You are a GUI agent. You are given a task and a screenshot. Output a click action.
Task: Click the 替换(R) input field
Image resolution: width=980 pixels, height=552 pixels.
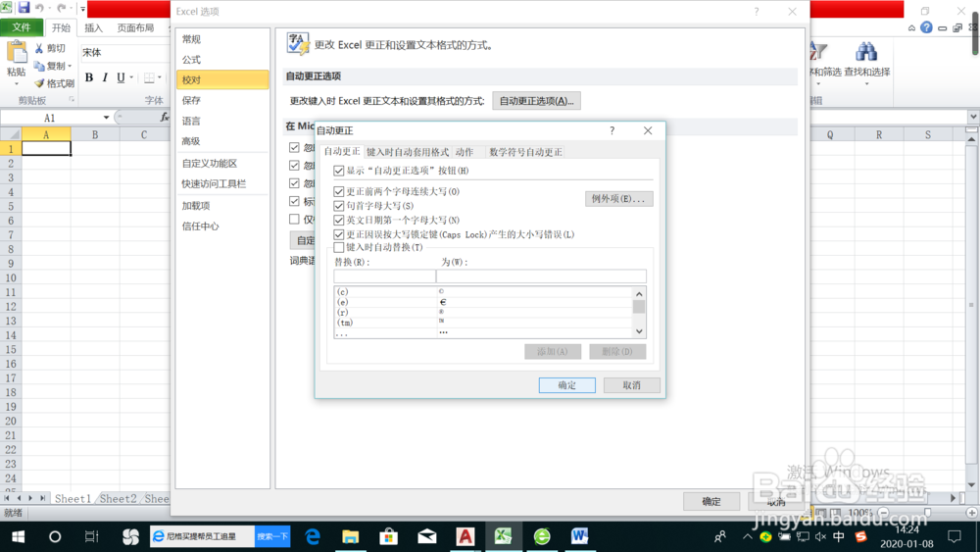[x=384, y=276]
